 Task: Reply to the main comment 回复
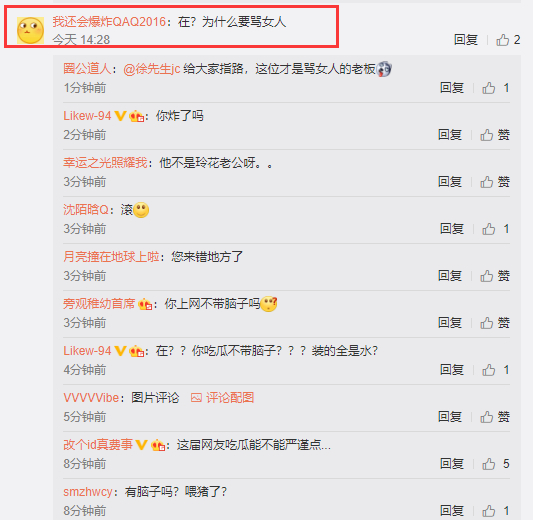pyautogui.click(x=466, y=40)
